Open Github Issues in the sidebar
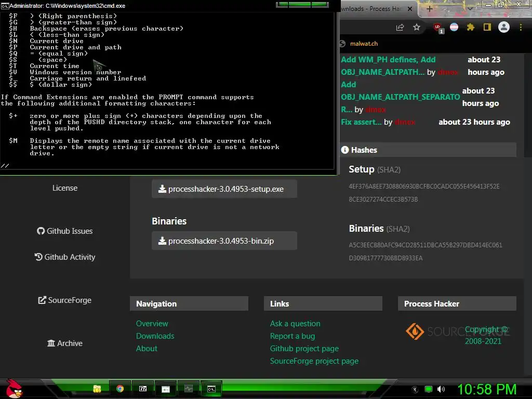Viewport: 532px width, 399px height. (64, 231)
